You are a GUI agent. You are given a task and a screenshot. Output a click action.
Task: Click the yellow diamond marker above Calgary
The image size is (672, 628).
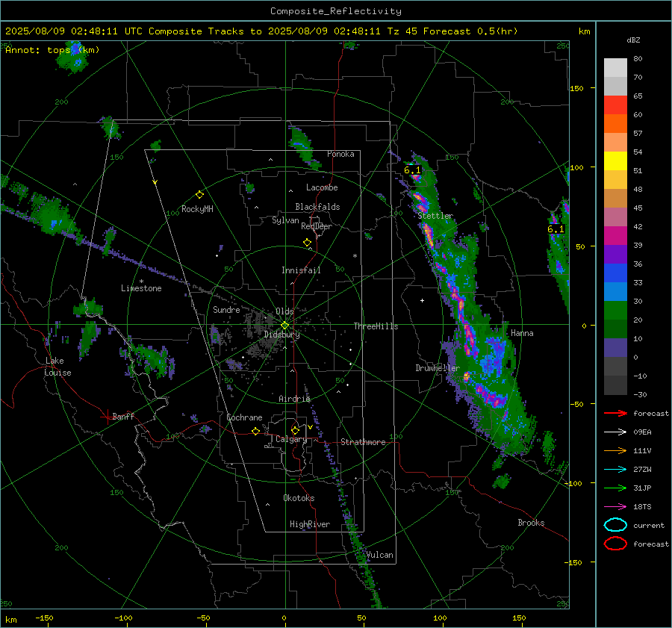295,430
